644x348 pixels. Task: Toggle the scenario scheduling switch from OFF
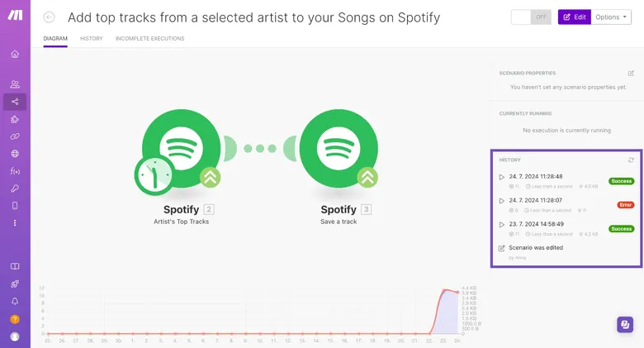pos(531,17)
